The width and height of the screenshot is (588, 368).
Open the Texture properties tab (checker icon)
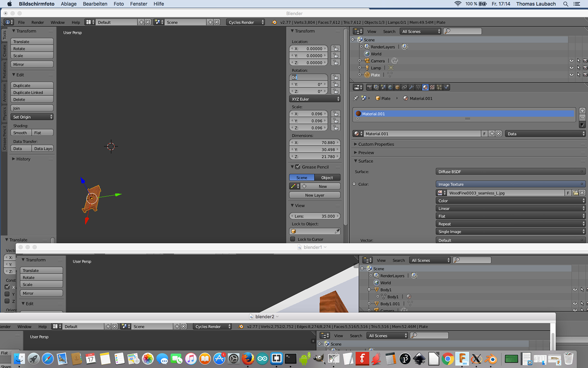(x=432, y=87)
